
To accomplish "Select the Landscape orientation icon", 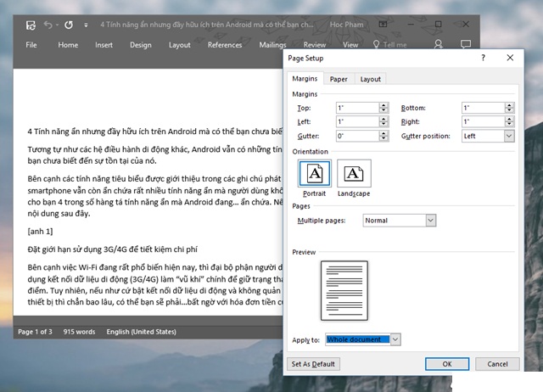I will point(354,173).
